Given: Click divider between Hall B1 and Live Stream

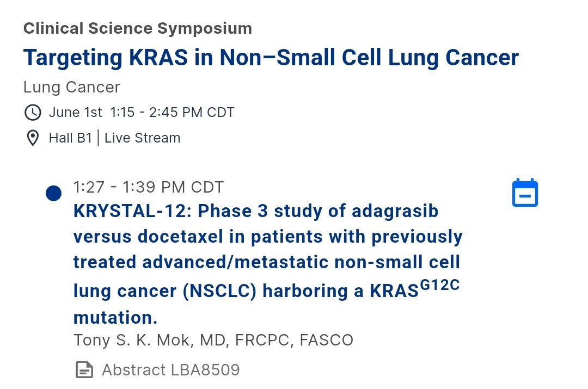Looking at the screenshot, I should pos(98,138).
